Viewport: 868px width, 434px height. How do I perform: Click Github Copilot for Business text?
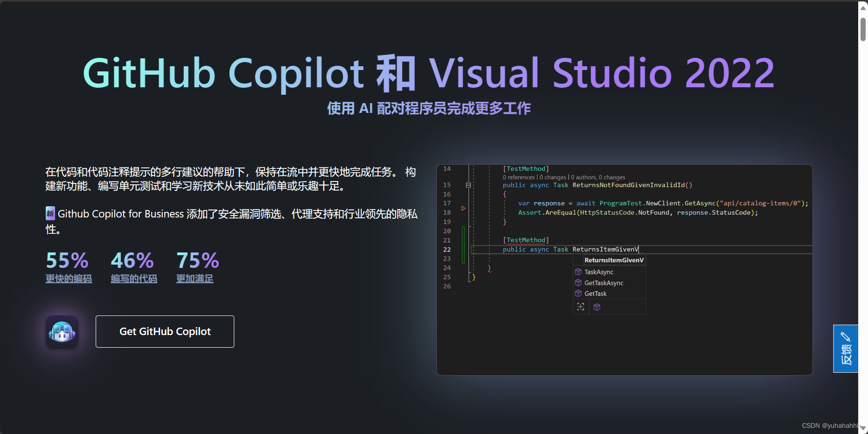(121, 214)
